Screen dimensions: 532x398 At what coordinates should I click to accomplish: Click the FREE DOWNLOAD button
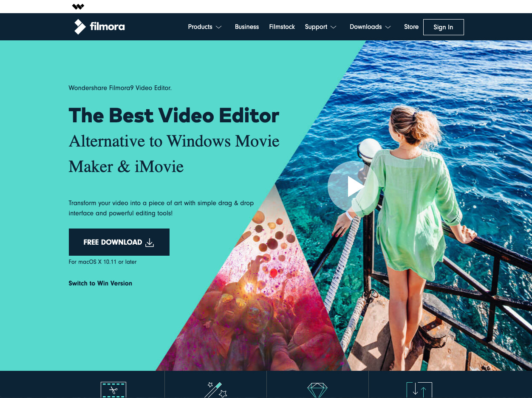(119, 242)
